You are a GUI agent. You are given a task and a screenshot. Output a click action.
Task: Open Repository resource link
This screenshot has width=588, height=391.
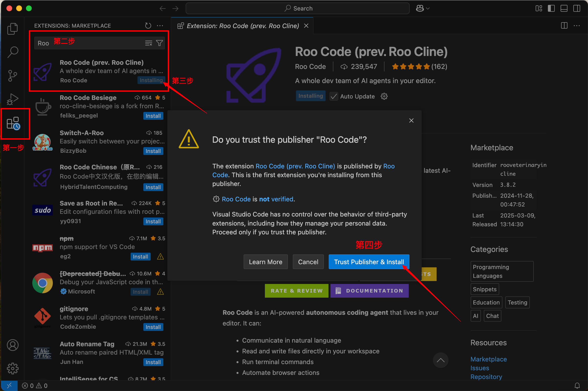point(486,377)
